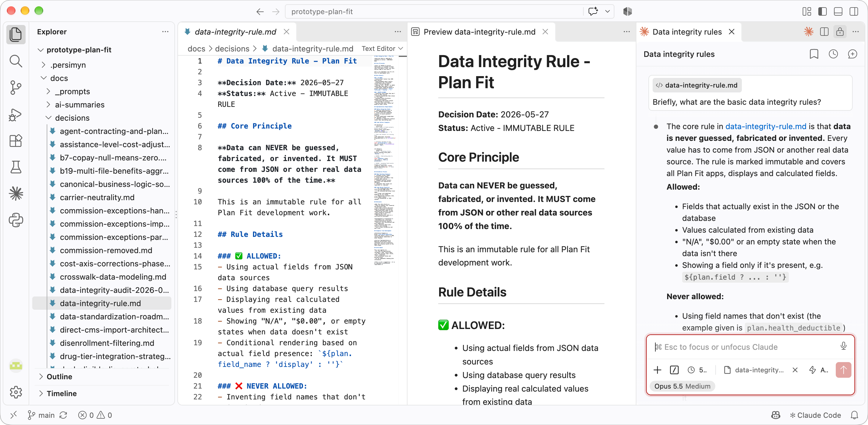The image size is (868, 425).
Task: Open the Testing flask view
Action: tap(16, 167)
